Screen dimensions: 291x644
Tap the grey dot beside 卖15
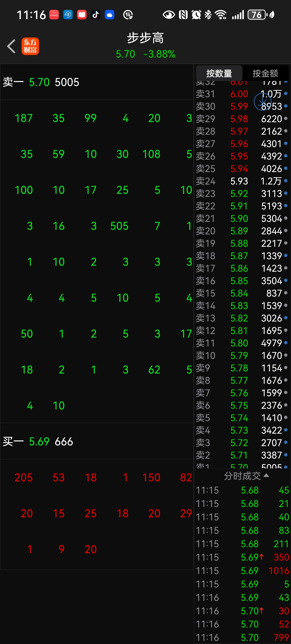tap(286, 293)
